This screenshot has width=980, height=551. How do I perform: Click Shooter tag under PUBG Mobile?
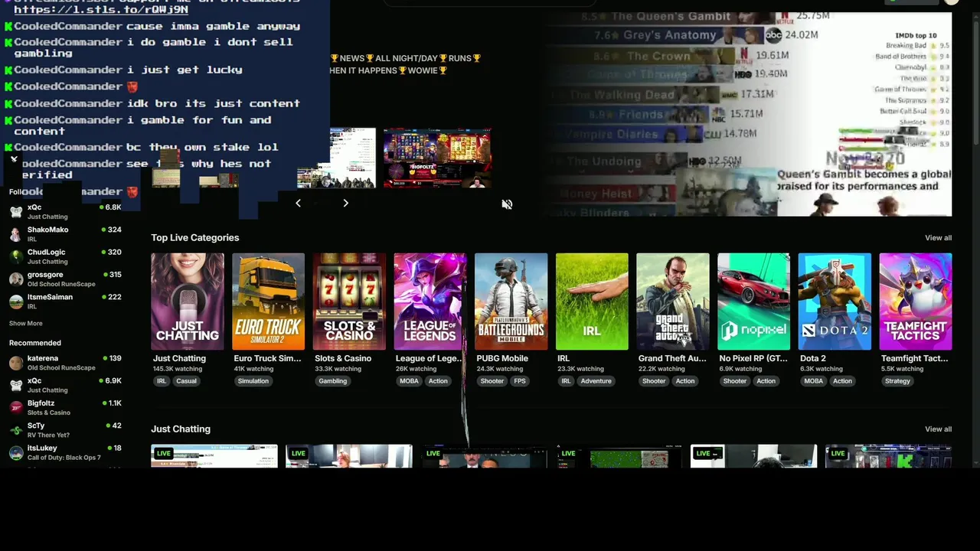tap(492, 381)
